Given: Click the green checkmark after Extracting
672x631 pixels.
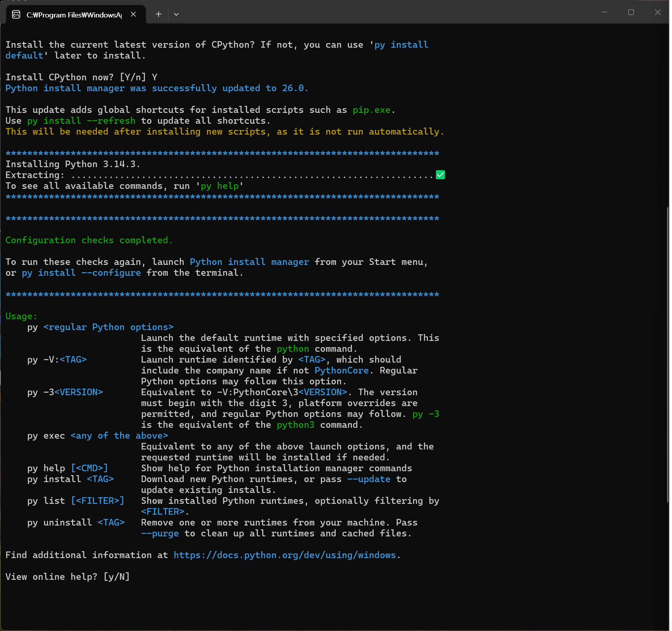Looking at the screenshot, I should (x=440, y=175).
